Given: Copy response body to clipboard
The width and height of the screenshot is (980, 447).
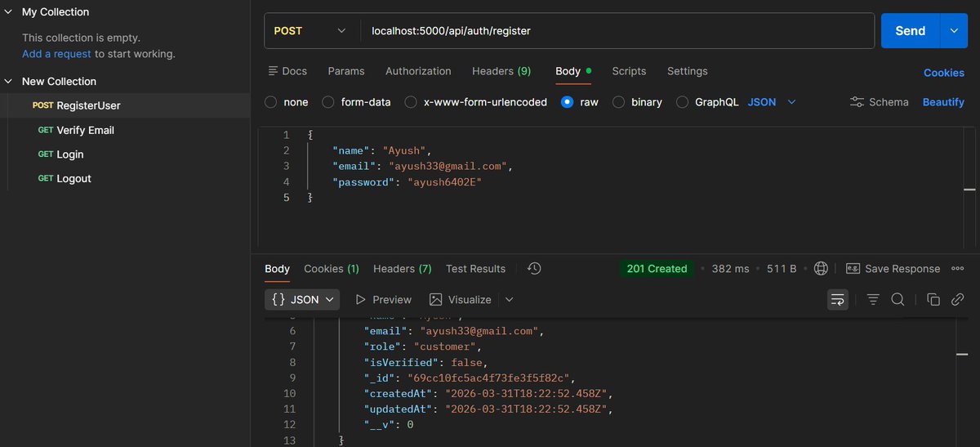Looking at the screenshot, I should [933, 300].
